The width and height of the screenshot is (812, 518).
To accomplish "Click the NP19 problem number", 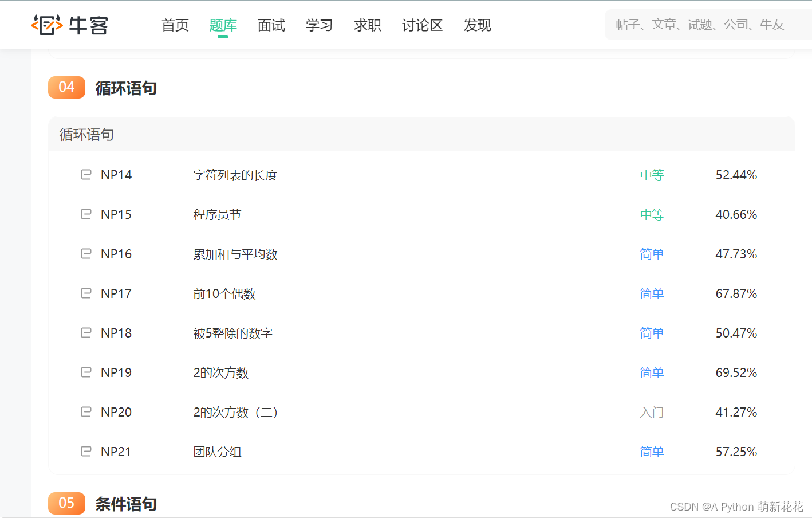I will point(116,372).
